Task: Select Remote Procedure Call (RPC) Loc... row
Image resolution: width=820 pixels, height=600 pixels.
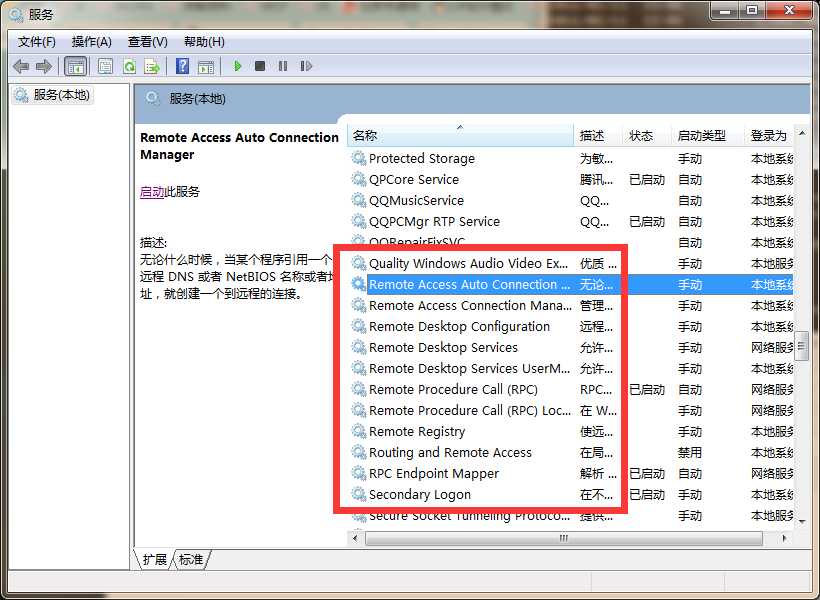Action: pos(572,411)
